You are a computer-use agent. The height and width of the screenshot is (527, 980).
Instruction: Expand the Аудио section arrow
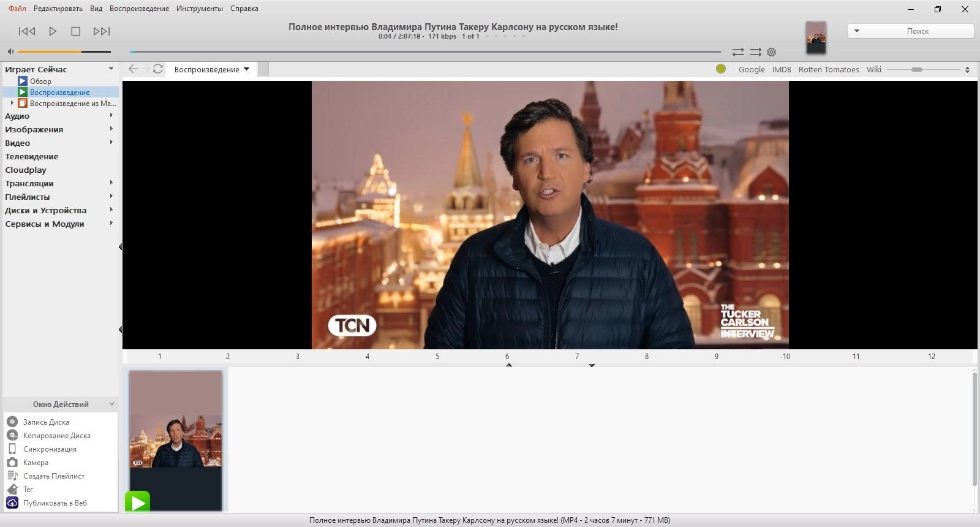tap(111, 115)
